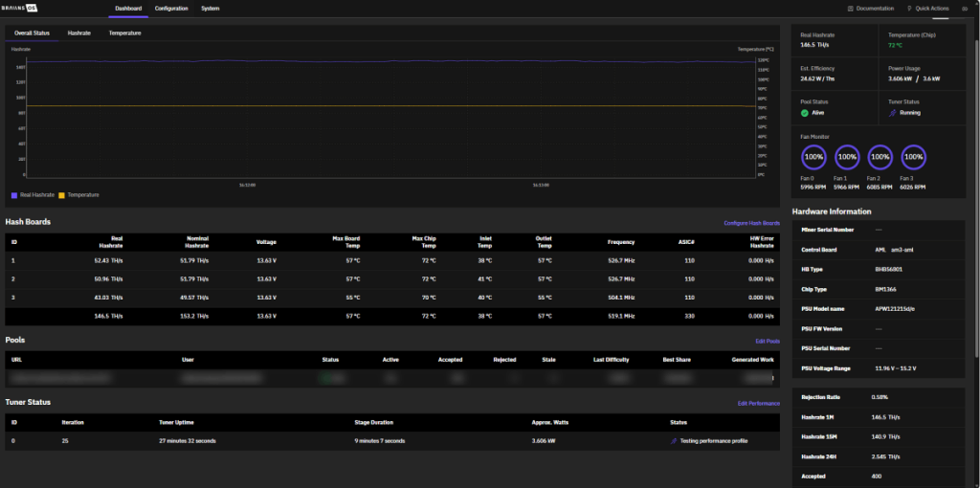Click Hashrate 24H value 2.545 TH/s
Screen dimensions: 980x488
point(885,456)
